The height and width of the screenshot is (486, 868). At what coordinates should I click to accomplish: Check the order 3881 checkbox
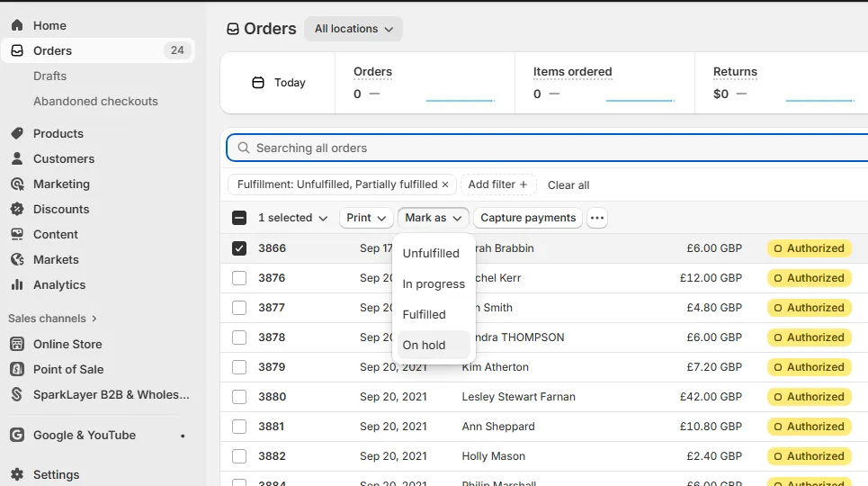click(239, 427)
